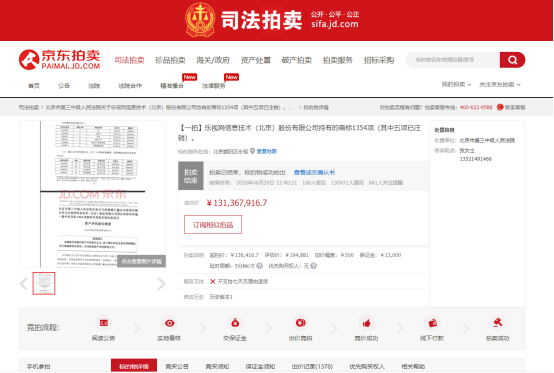The width and height of the screenshot is (554, 373).
Task: Show previous image with left arrow
Action: click(24, 283)
